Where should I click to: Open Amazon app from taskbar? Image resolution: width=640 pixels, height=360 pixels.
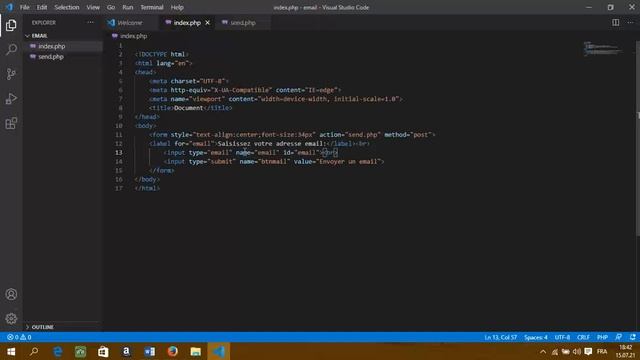(x=126, y=351)
